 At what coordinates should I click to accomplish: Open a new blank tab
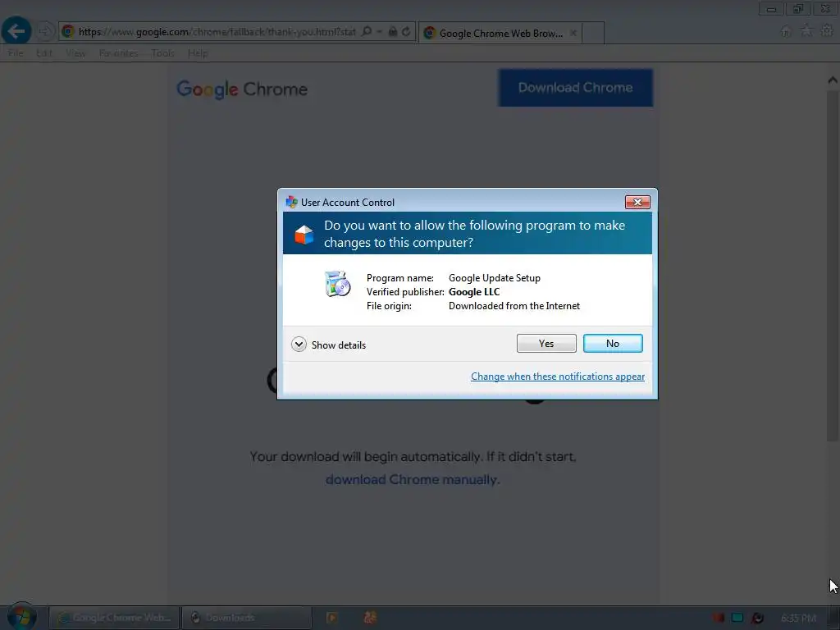(x=593, y=33)
